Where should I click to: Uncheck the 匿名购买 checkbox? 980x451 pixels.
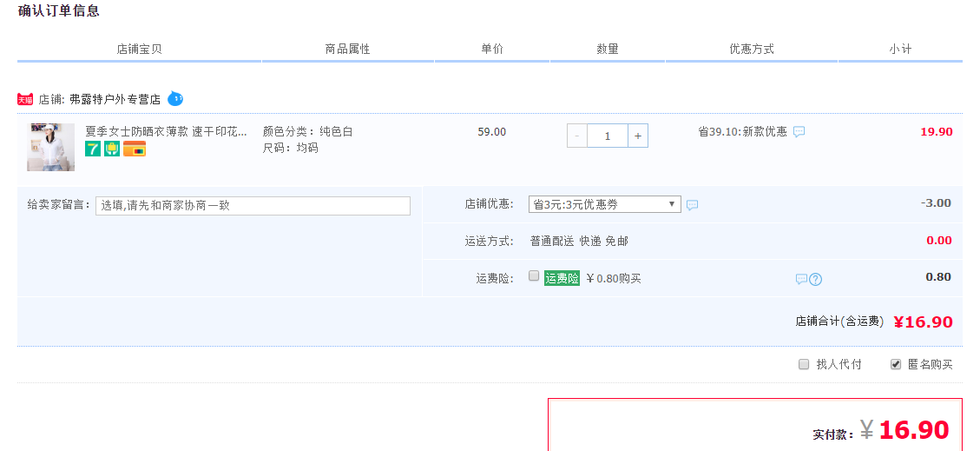coord(896,364)
